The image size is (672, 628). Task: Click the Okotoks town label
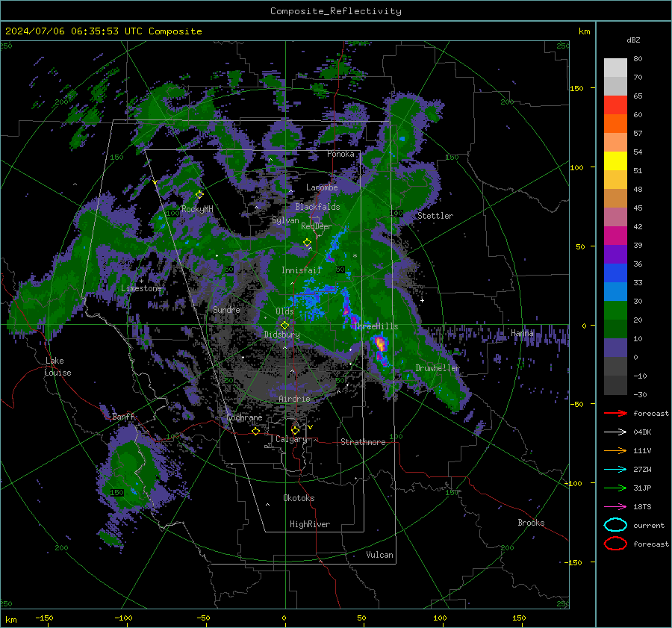pyautogui.click(x=299, y=498)
